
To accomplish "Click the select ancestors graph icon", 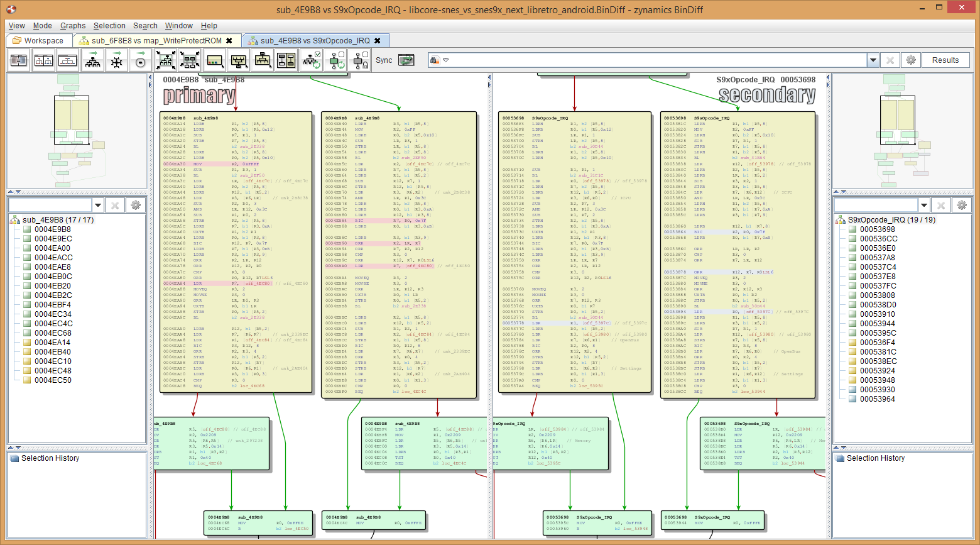I will click(x=238, y=60).
